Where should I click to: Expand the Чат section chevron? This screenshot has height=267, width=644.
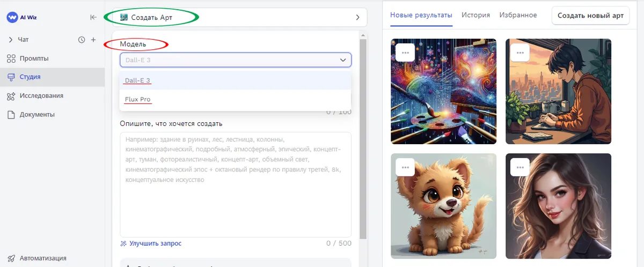pos(11,40)
